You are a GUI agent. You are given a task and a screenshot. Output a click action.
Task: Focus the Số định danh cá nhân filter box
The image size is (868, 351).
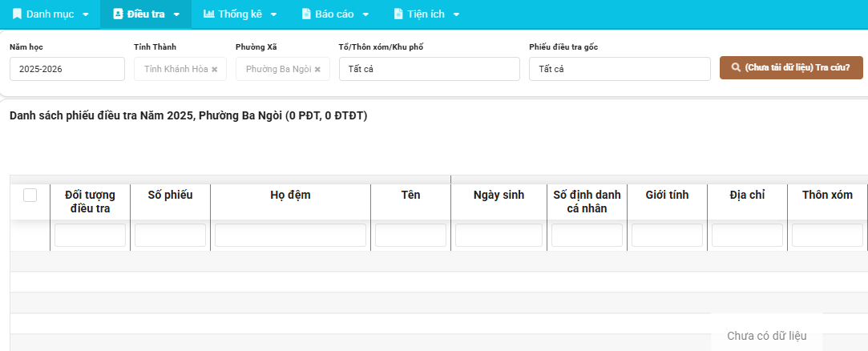click(x=587, y=236)
